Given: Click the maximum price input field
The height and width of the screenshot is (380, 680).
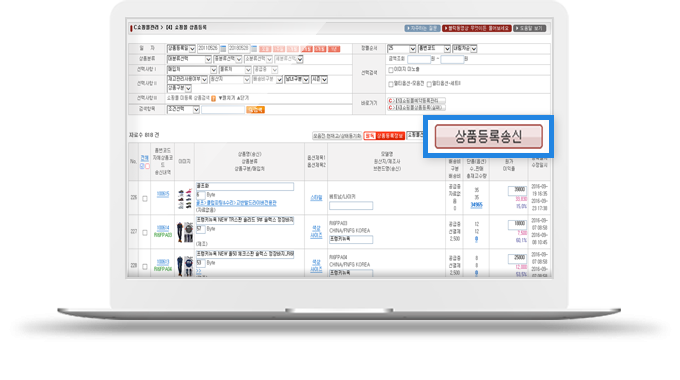Looking at the screenshot, I should tap(452, 59).
